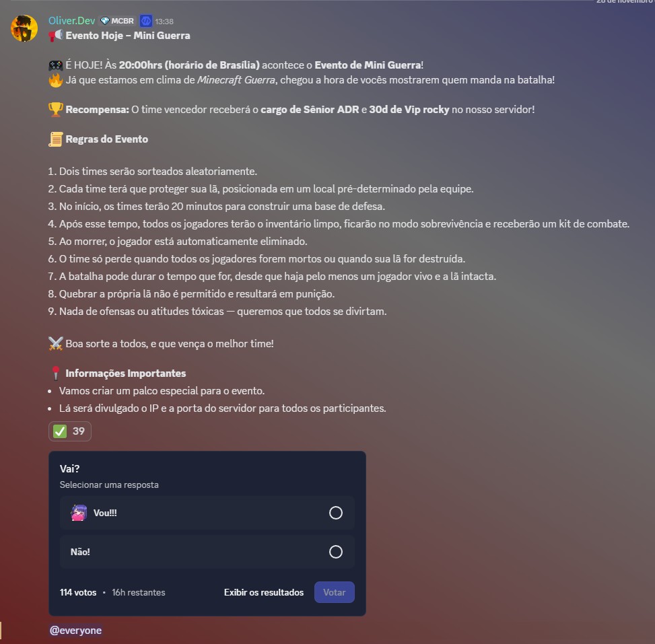Image resolution: width=655 pixels, height=644 pixels.
Task: Click the game controller emoji
Action: click(x=56, y=65)
